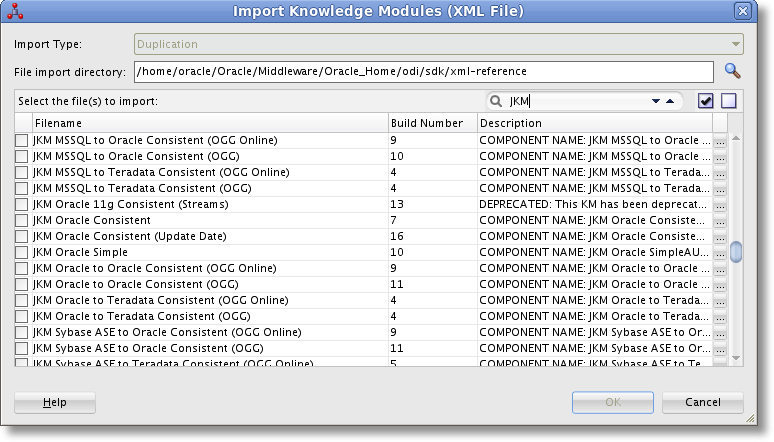
Task: Open description ellipsis for JKM Oracle to Oracle Consistent (OGG)
Action: click(x=720, y=285)
